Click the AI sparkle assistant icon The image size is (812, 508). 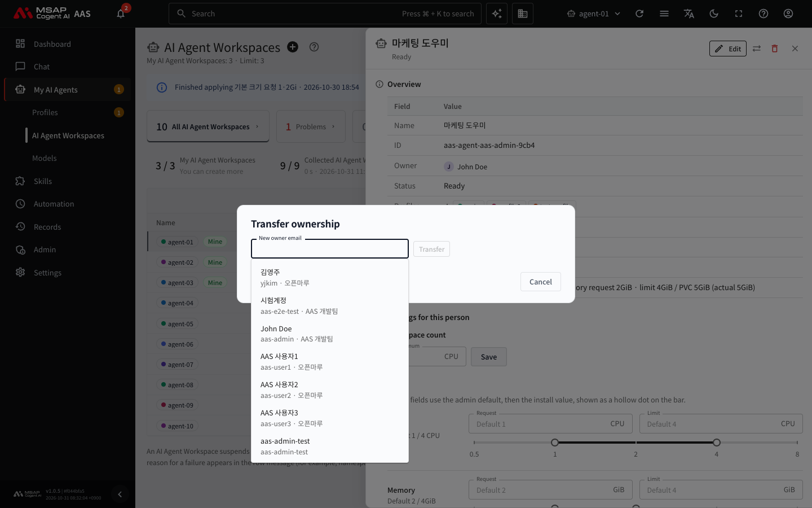coord(497,14)
